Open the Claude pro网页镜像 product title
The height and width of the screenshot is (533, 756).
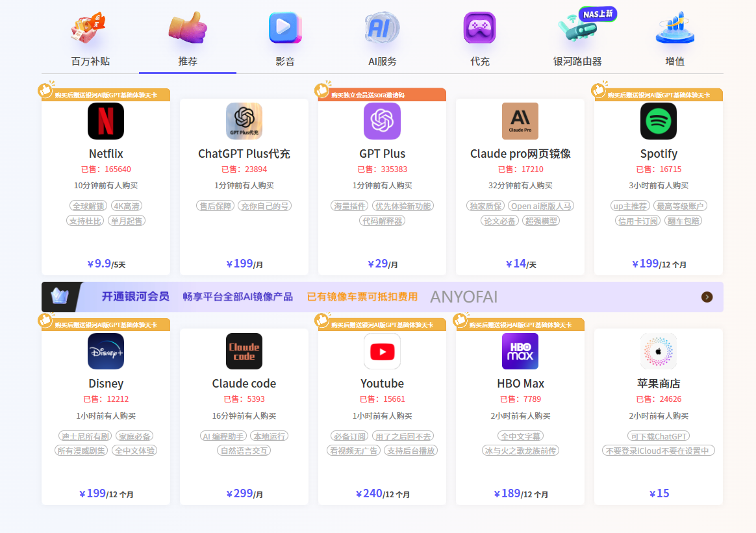pos(520,154)
